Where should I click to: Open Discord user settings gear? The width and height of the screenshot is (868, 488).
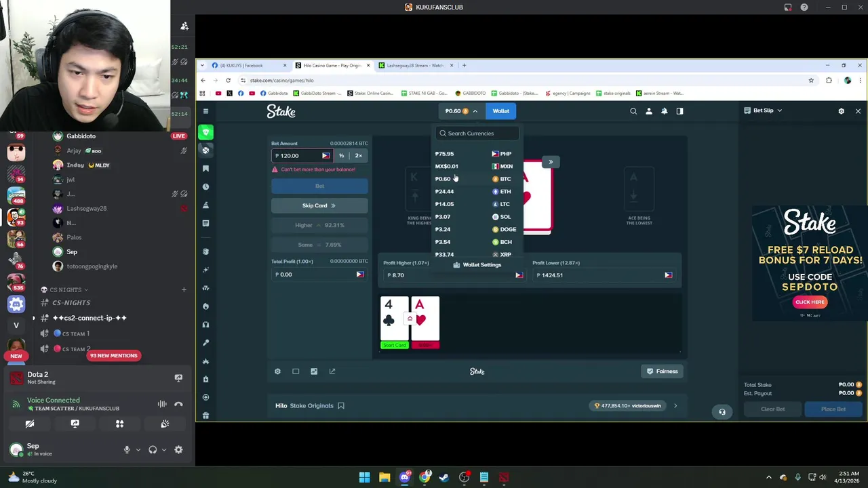click(178, 450)
